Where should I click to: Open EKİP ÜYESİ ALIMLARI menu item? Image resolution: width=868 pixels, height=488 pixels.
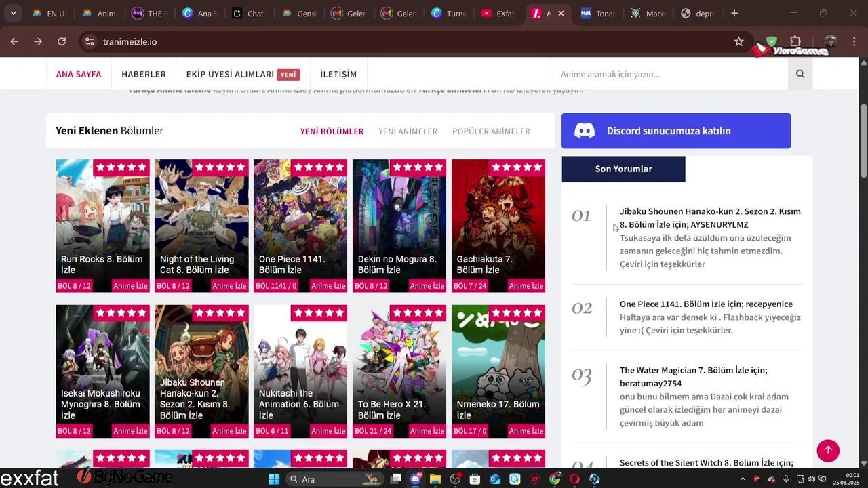coord(243,74)
